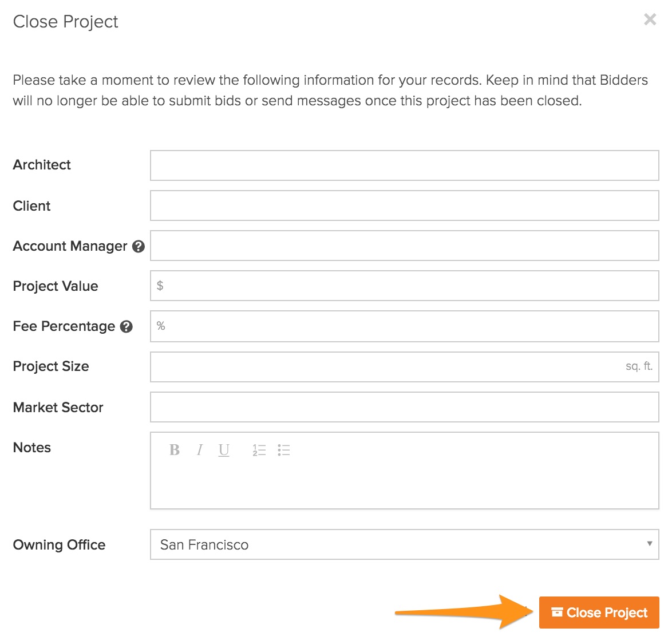The height and width of the screenshot is (640, 672).
Task: Click the Fee Percentage input field
Action: point(404,326)
